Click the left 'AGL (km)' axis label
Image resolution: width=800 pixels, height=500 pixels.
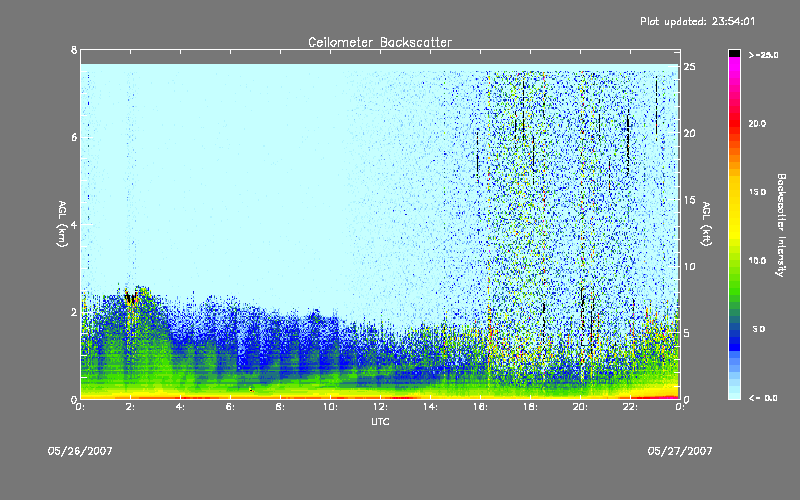(62, 224)
